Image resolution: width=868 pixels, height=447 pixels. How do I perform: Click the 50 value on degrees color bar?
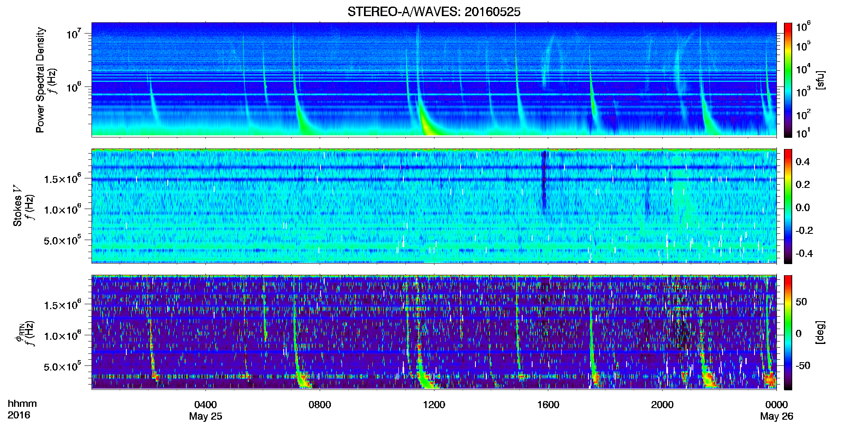point(801,302)
